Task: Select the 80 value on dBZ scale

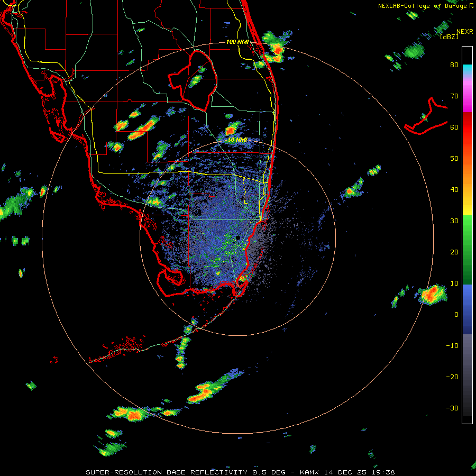Action: 454,65
